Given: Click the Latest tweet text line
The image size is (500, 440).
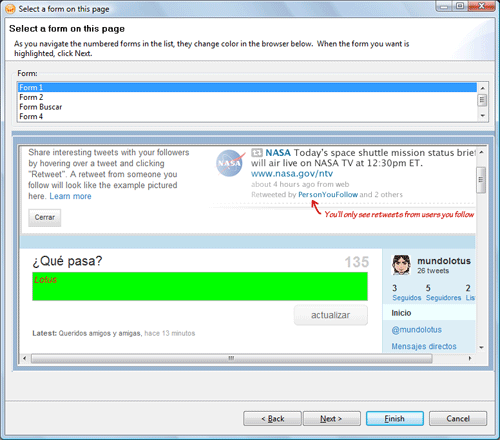Looking at the screenshot, I should [114, 333].
